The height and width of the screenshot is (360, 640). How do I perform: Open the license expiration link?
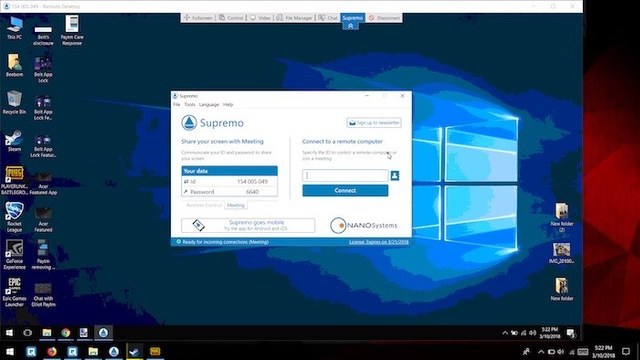(379, 242)
